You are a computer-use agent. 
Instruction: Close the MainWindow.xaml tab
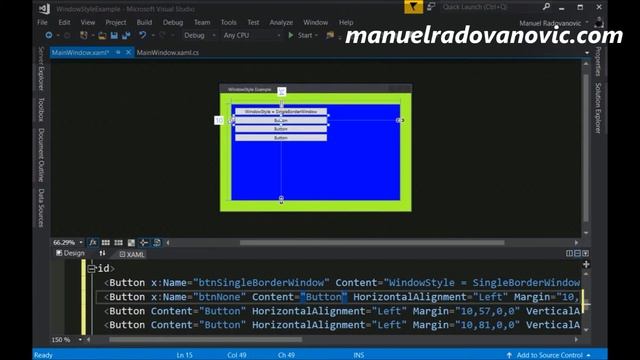tap(128, 52)
